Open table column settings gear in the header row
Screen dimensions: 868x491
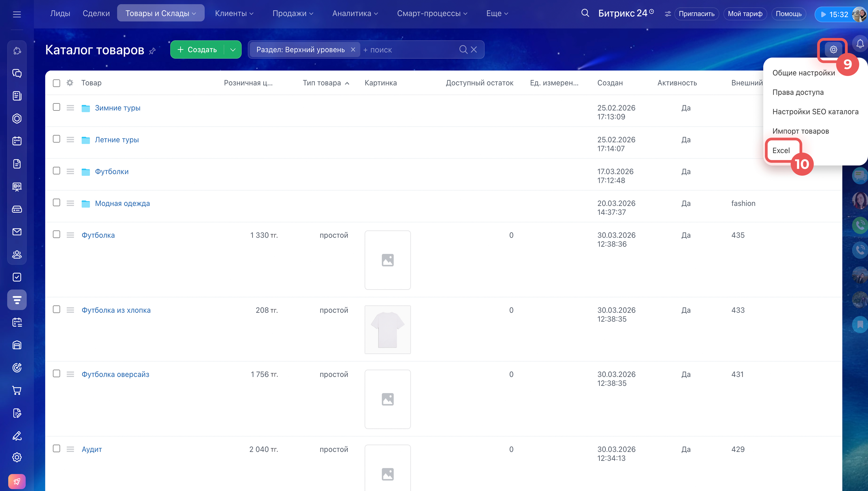point(70,83)
